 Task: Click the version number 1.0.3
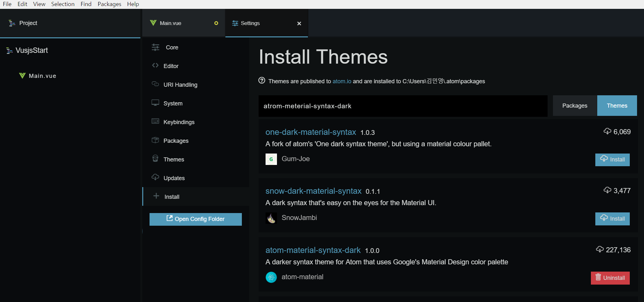click(368, 133)
